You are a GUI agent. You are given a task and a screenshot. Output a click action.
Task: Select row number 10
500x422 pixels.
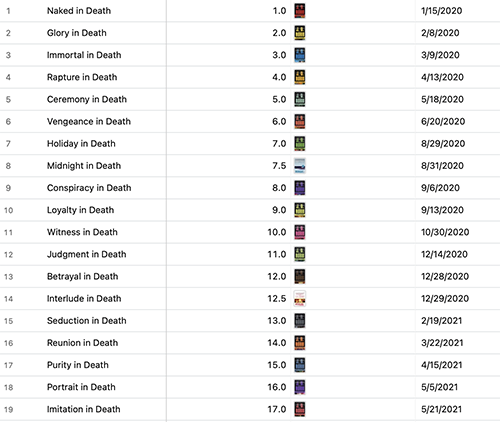click(8, 210)
